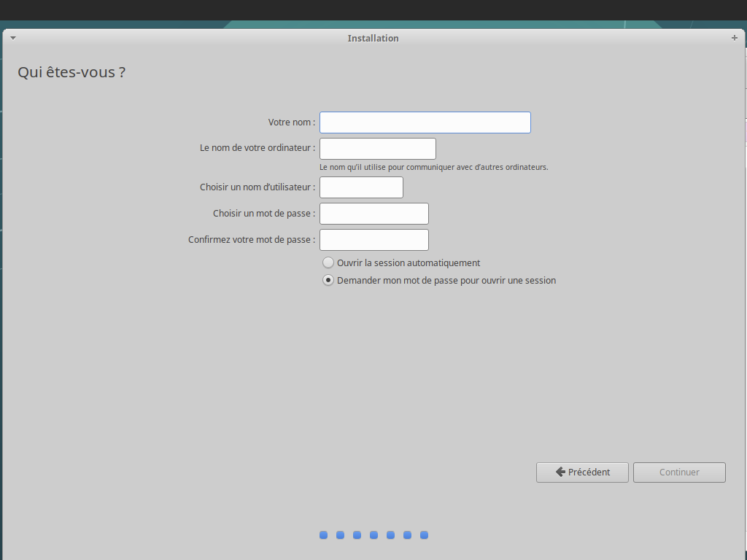Screen dimensions: 747x560
Task: Click the 'Choisir un mot de passe' field
Action: point(373,214)
